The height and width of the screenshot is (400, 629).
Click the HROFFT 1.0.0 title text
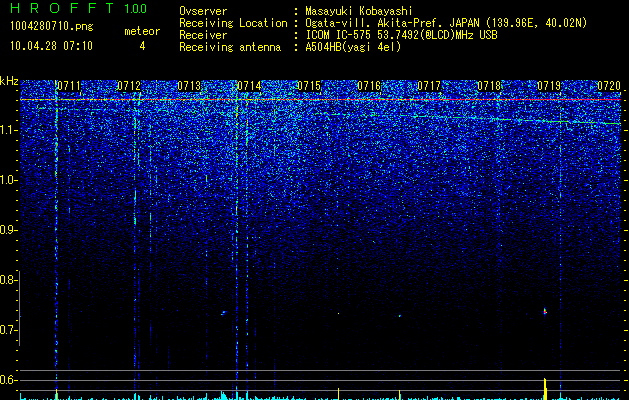click(78, 8)
